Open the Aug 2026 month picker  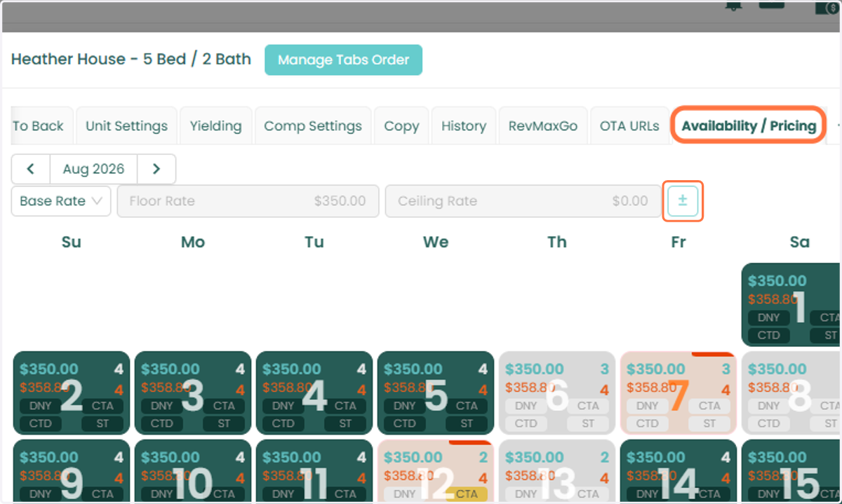click(x=93, y=169)
